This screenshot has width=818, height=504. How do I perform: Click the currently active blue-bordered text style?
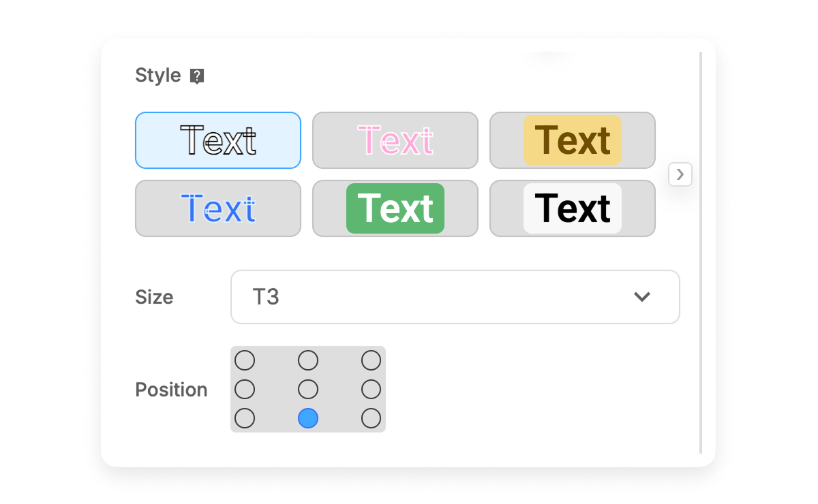pyautogui.click(x=218, y=140)
